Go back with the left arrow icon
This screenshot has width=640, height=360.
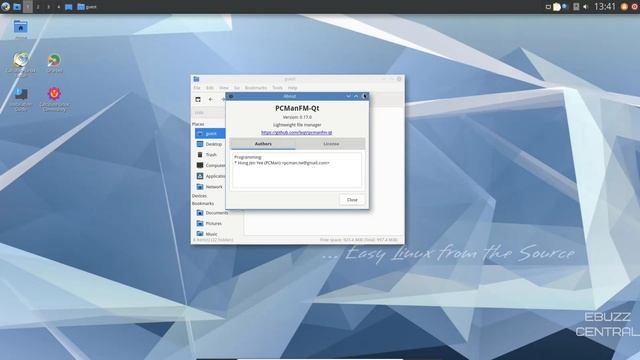pos(211,99)
